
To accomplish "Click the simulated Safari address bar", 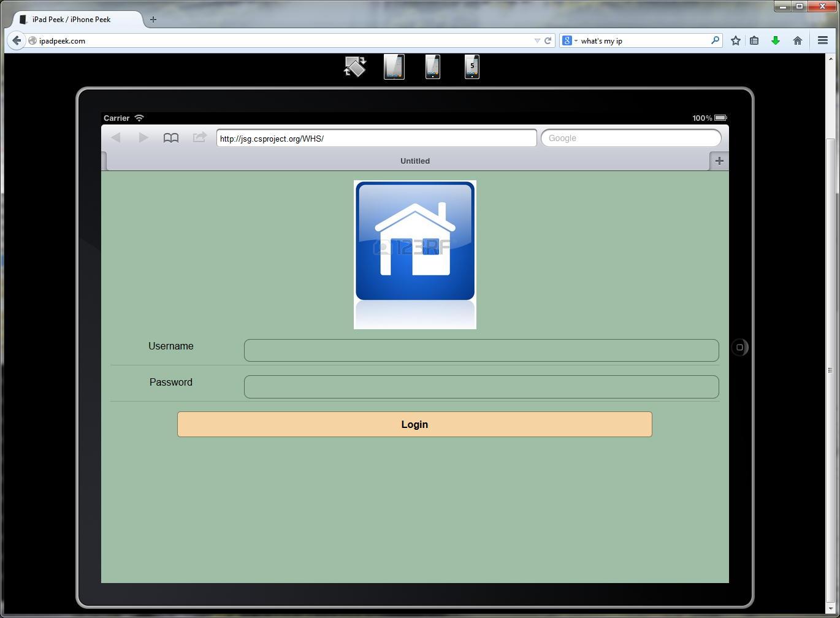I will pyautogui.click(x=376, y=139).
